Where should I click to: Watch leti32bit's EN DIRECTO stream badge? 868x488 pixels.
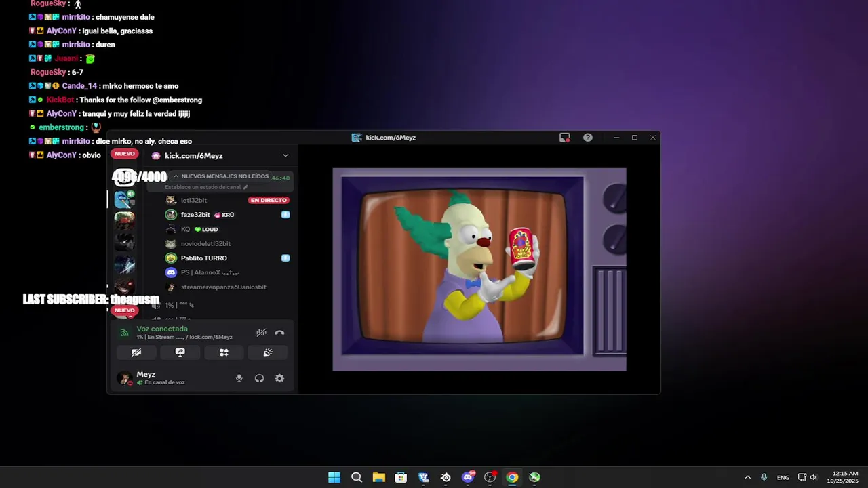[269, 200]
